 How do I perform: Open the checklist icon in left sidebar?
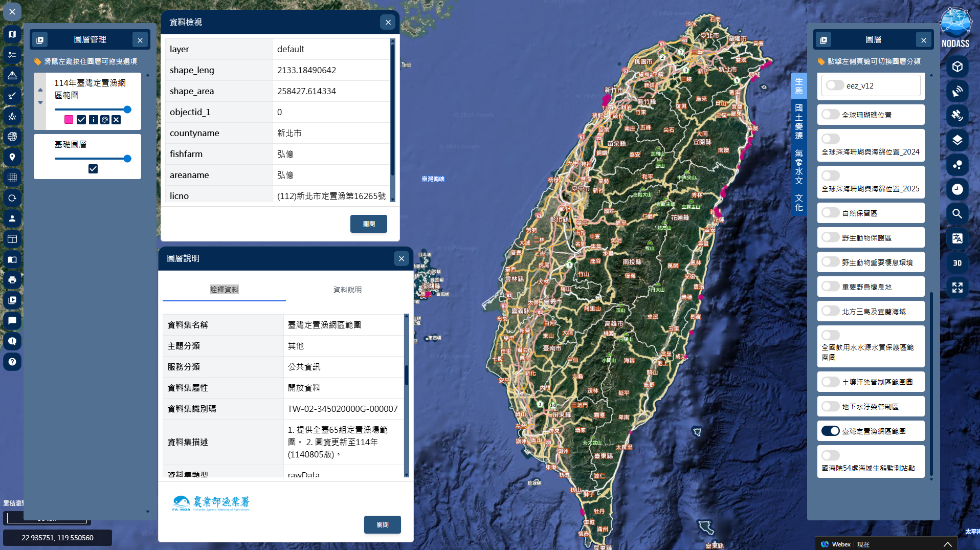(x=12, y=55)
